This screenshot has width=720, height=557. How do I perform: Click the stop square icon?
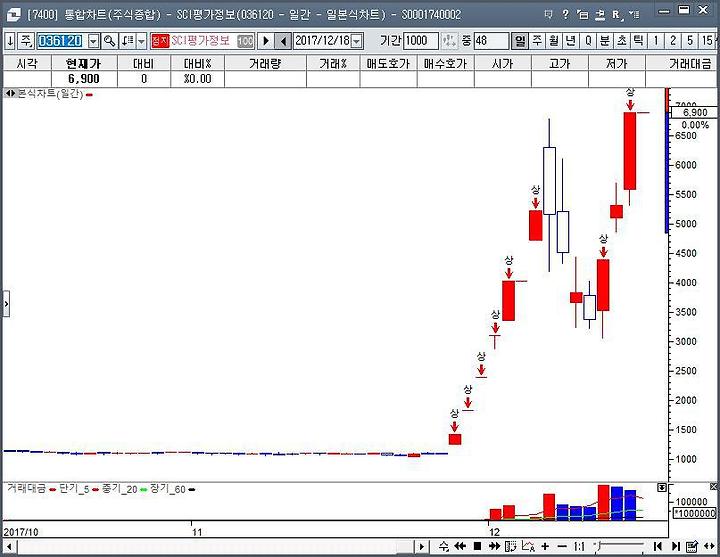click(477, 546)
